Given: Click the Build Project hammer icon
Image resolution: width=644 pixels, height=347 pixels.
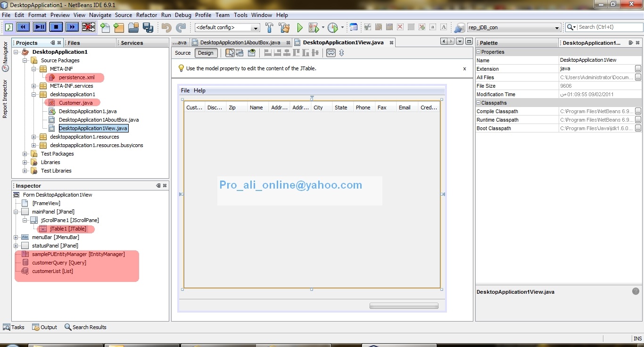Looking at the screenshot, I should (270, 27).
